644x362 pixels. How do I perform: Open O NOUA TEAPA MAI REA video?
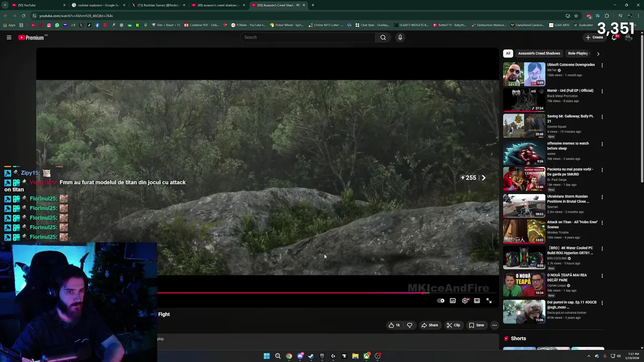pos(567,278)
